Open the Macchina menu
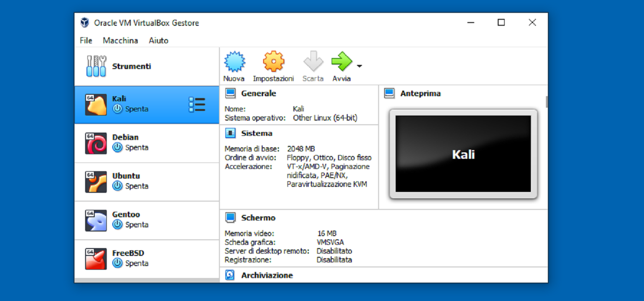This screenshot has height=301, width=644. pos(120,41)
